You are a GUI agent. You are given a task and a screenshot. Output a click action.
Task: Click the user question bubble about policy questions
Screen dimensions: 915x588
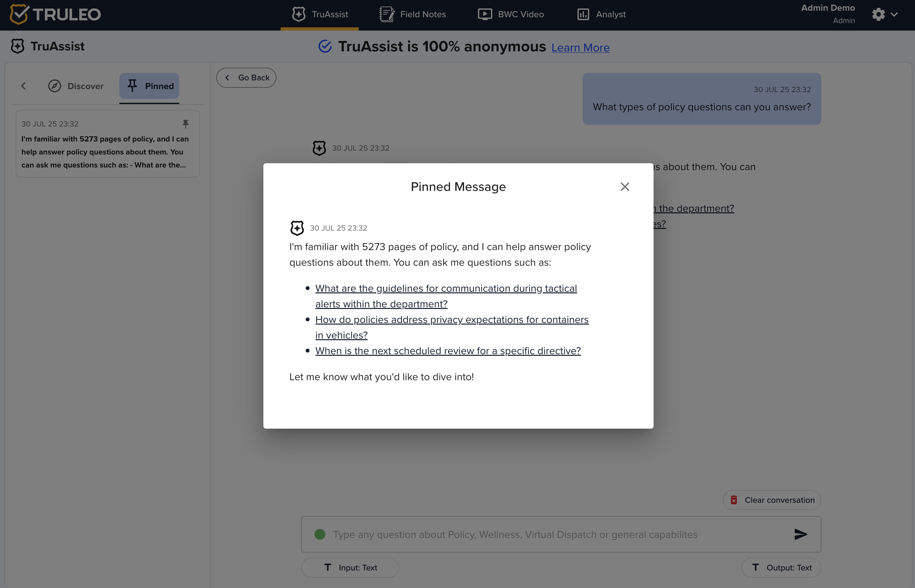pos(702,99)
